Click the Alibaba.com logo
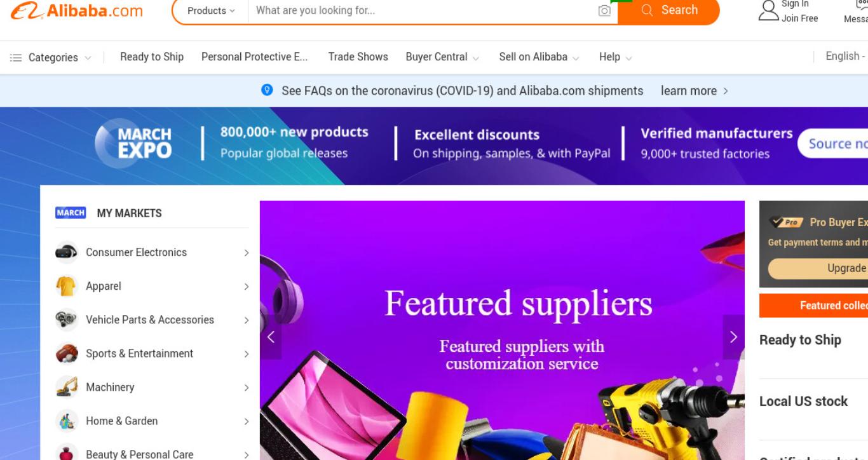Screen dimensions: 868x460 (77, 11)
